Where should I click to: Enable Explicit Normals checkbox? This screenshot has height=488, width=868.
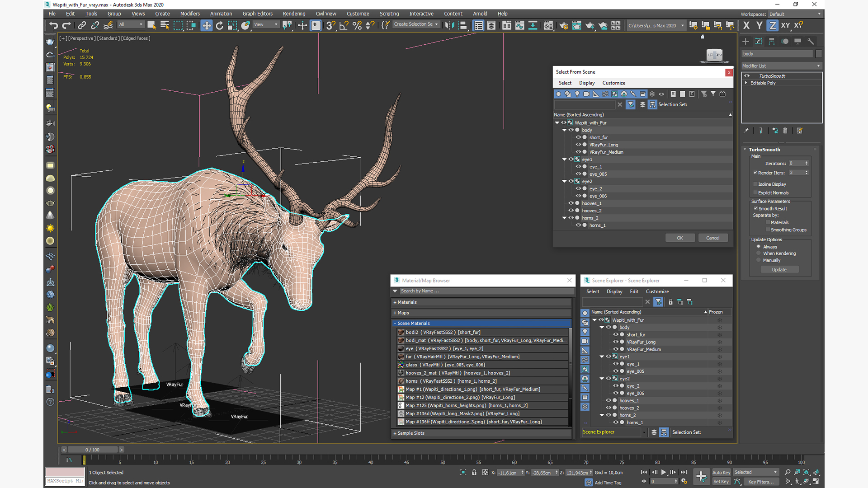(x=755, y=193)
